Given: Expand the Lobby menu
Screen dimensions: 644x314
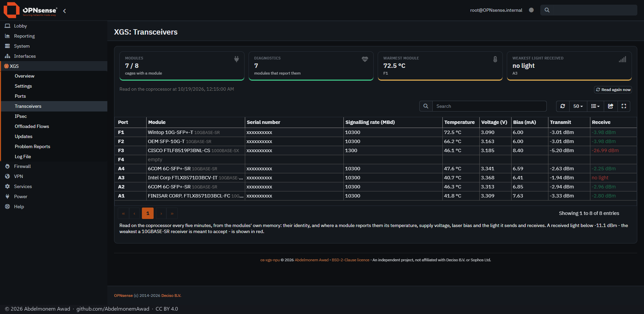Looking at the screenshot, I should [x=54, y=26].
